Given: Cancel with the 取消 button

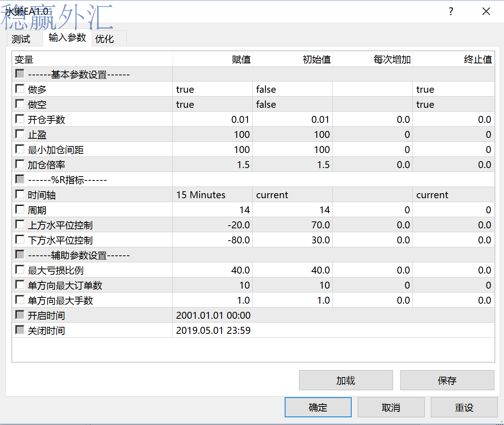Looking at the screenshot, I should point(391,407).
